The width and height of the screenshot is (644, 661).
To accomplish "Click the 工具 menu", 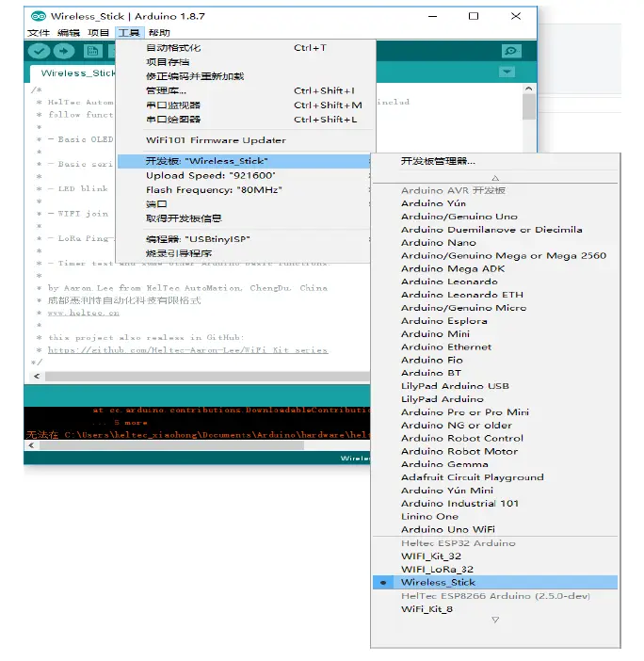I will pyautogui.click(x=129, y=33).
